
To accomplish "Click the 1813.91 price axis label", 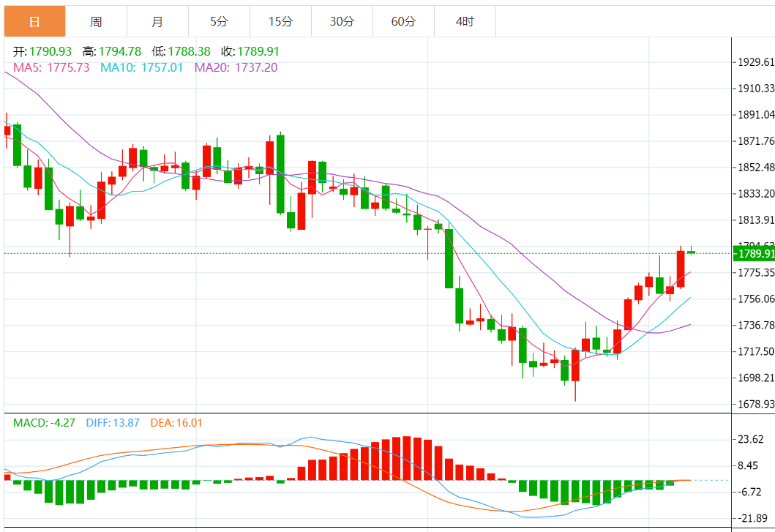I will pos(756,220).
